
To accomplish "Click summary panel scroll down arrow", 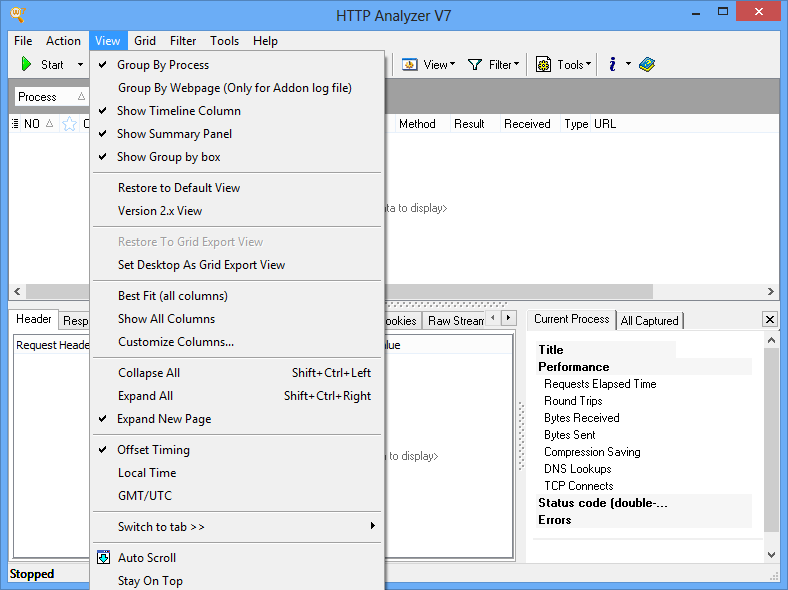I will [x=771, y=555].
